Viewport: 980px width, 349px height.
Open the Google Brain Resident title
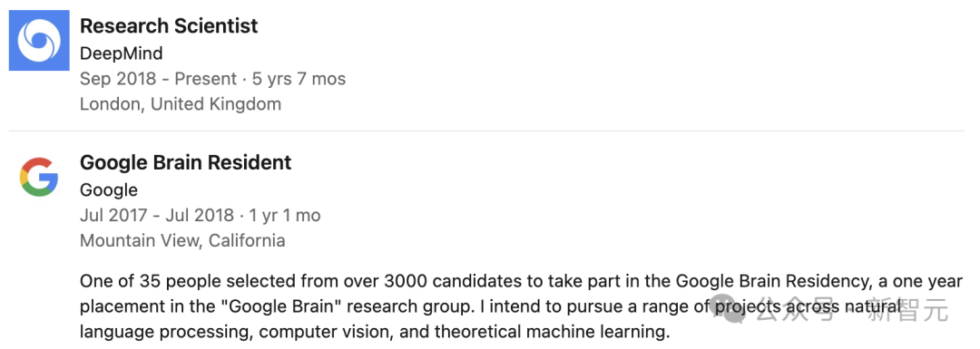[x=186, y=162]
